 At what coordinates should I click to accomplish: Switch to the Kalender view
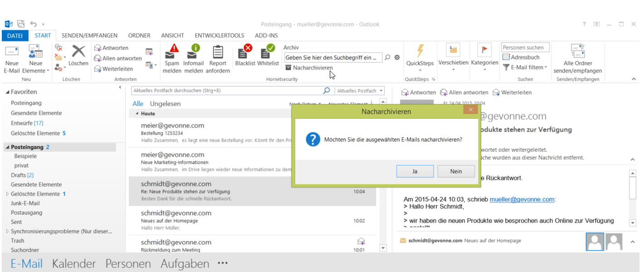pyautogui.click(x=74, y=264)
